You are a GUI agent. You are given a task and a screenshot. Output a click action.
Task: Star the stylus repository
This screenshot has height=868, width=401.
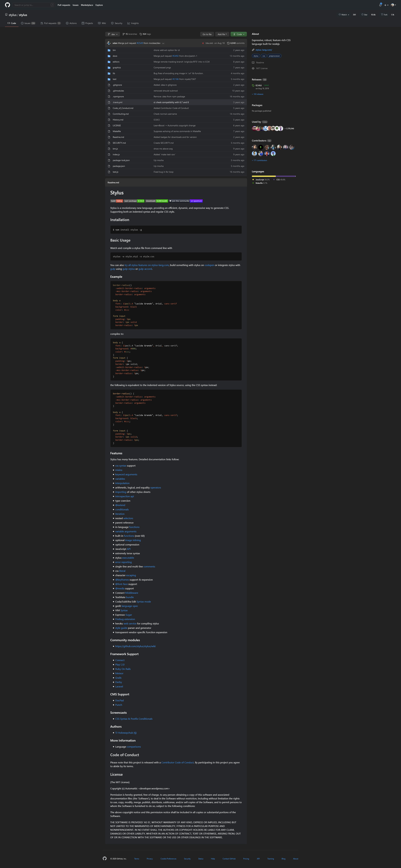364,15
